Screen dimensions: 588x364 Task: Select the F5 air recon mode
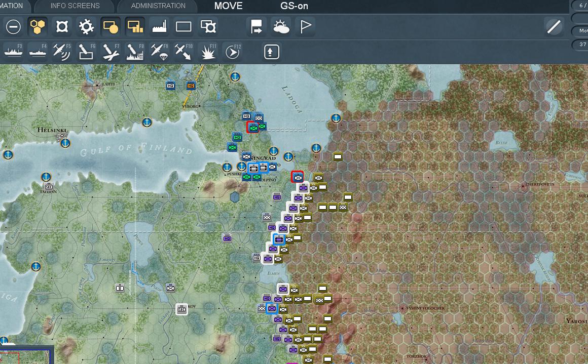click(62, 52)
